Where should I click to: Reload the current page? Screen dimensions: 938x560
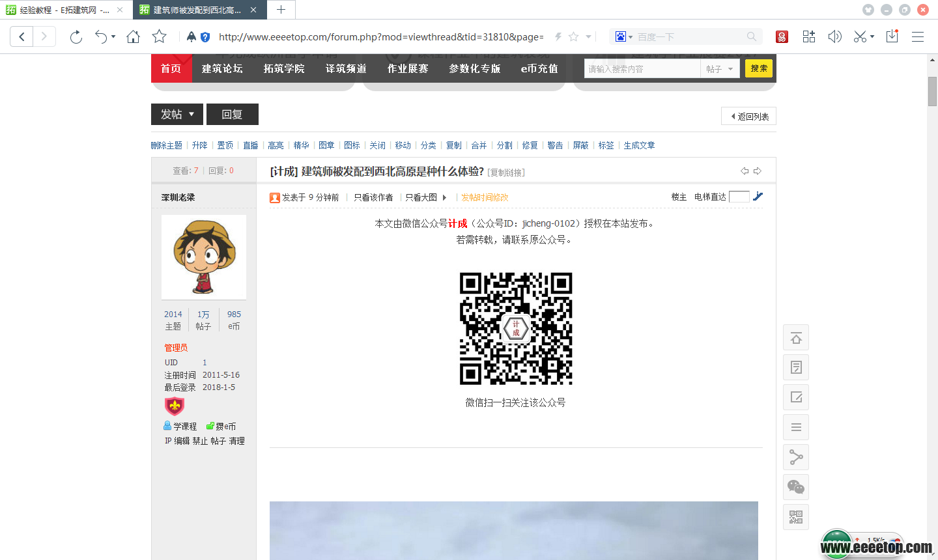pyautogui.click(x=76, y=37)
